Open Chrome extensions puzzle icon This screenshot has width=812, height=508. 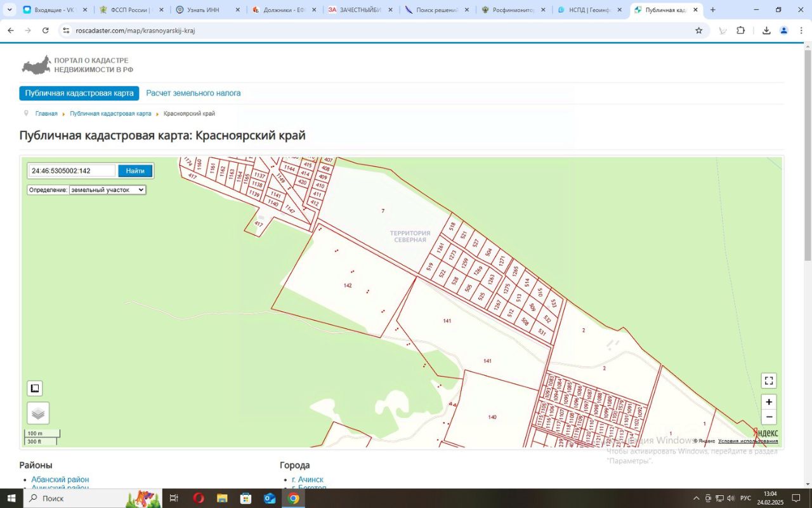click(740, 30)
